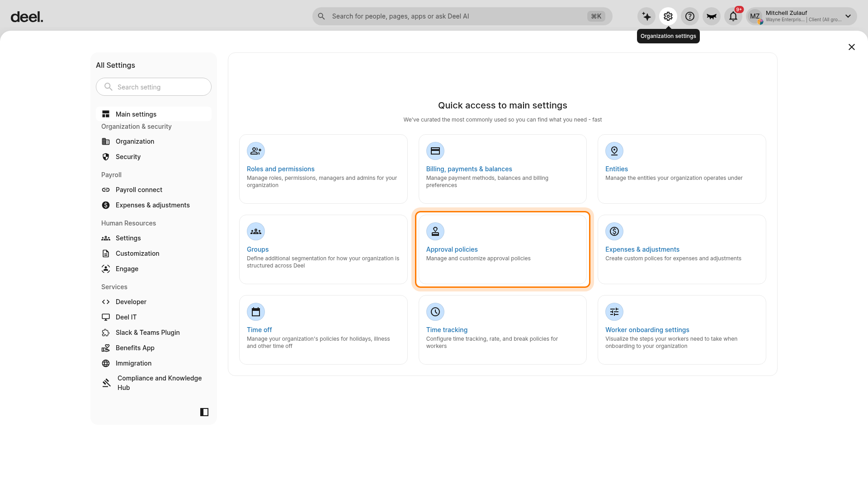Screen dimensions: 868x488
Task: Open the Roles and permissions link
Action: 280,169
